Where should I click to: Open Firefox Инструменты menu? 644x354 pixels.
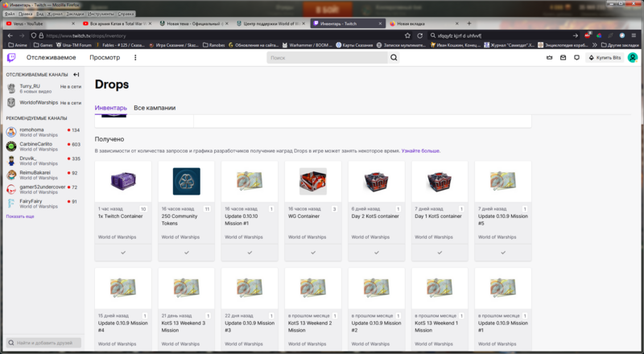pyautogui.click(x=101, y=14)
